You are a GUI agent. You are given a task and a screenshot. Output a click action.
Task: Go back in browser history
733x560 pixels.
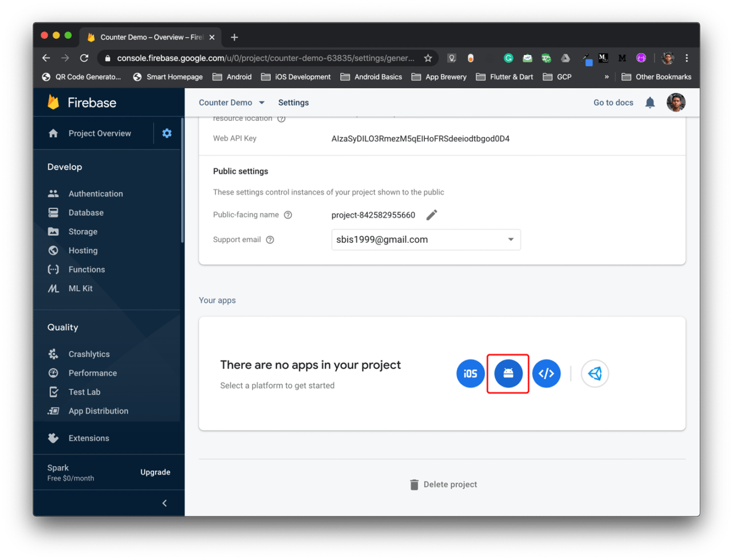tap(46, 58)
